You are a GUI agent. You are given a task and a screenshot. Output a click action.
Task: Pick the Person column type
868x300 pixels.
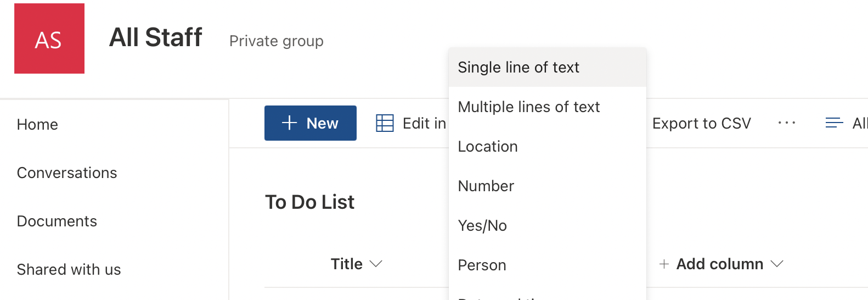[482, 265]
